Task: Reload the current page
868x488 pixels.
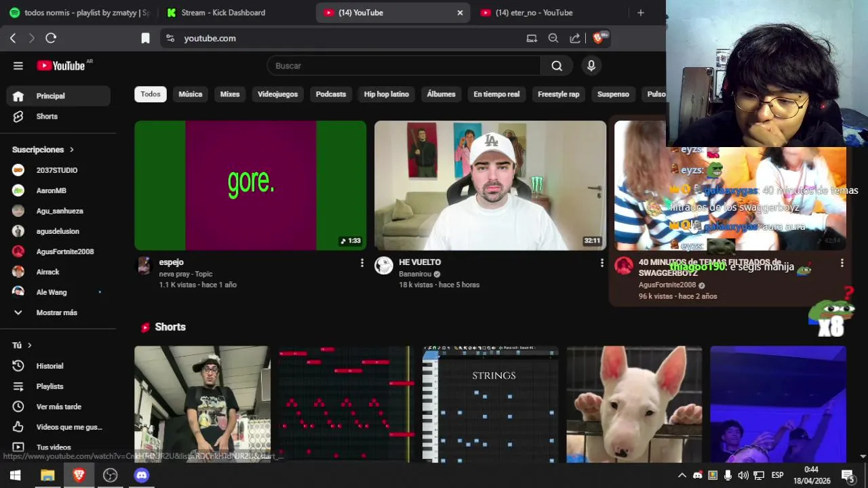Action: [51, 39]
